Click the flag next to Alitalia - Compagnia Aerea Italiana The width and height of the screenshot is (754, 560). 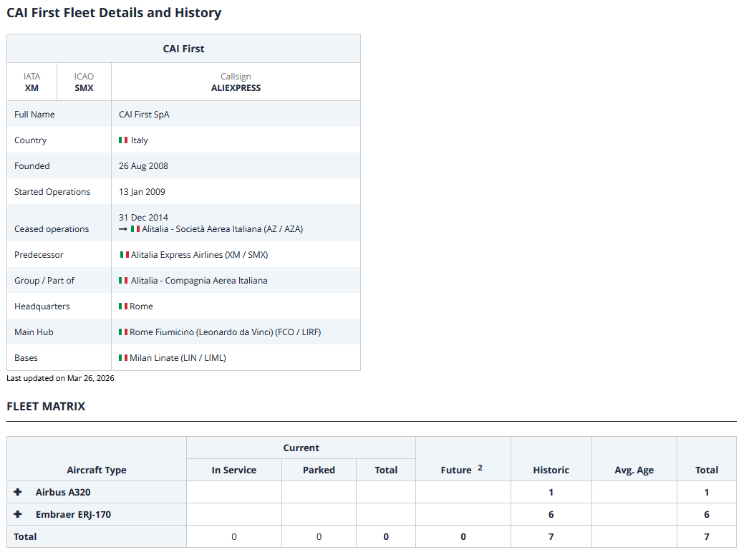[123, 281]
